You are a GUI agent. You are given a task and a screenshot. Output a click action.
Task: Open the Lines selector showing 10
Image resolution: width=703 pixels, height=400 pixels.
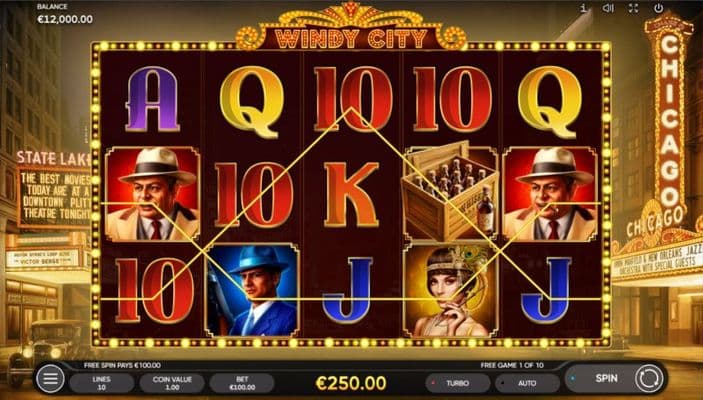click(x=102, y=383)
